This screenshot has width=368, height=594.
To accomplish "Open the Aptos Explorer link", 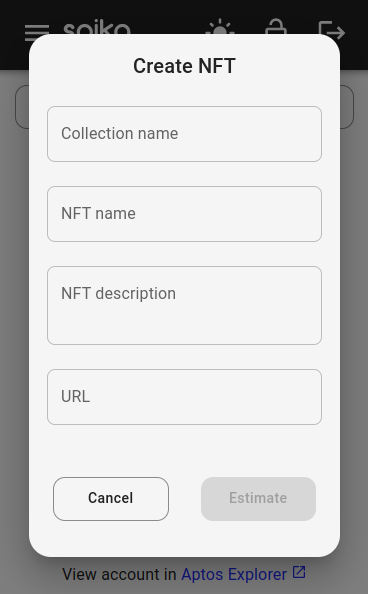I will coord(234,574).
